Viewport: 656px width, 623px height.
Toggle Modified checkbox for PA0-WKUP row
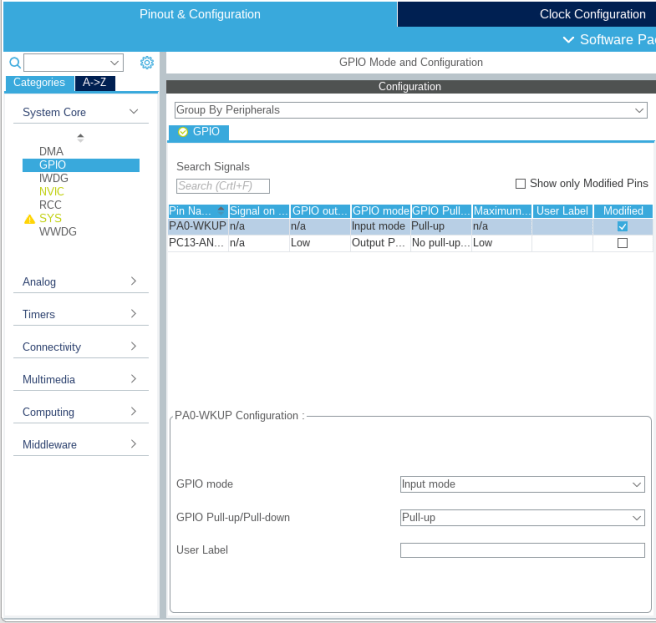click(622, 227)
